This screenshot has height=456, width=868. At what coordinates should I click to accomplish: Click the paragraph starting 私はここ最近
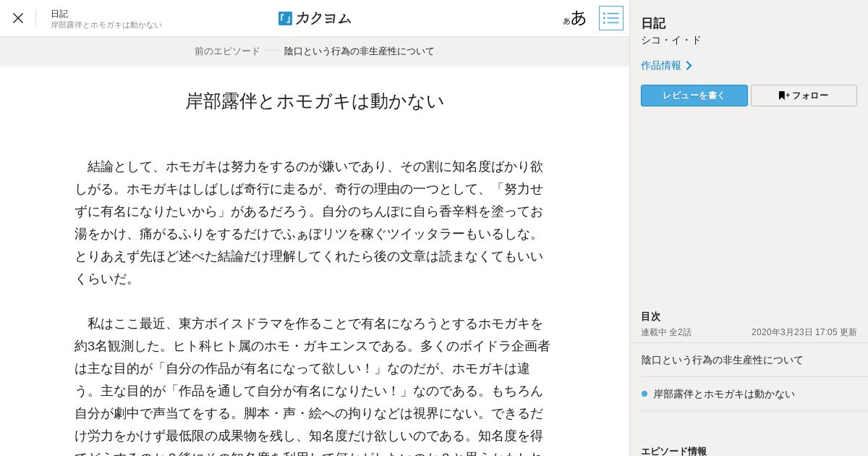click(312, 385)
